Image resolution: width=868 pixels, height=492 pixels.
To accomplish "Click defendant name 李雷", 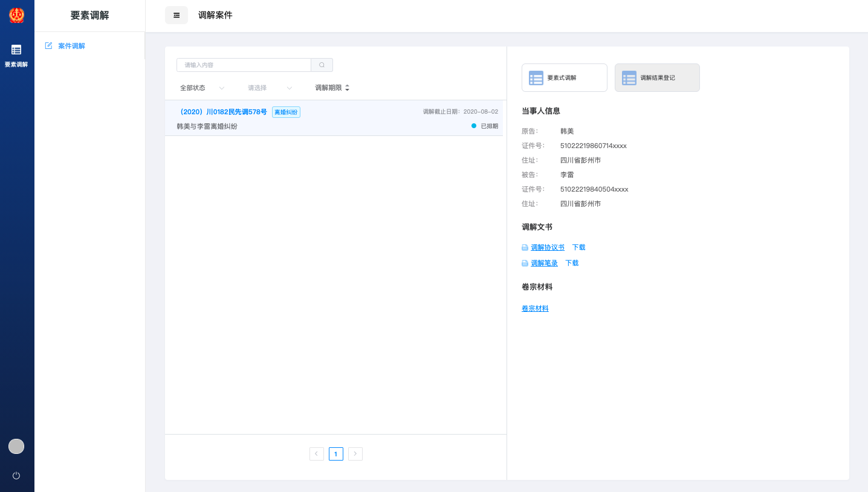I will point(567,175).
